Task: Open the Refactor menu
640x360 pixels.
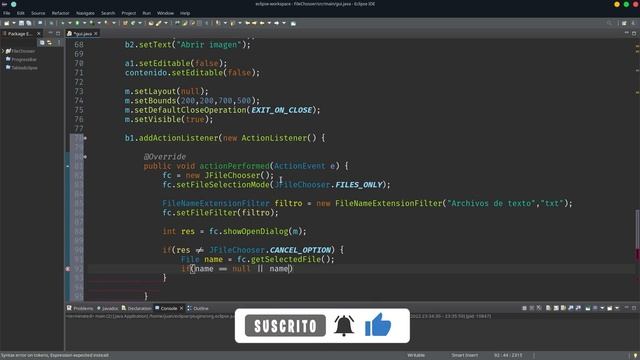Action: pos(60,13)
